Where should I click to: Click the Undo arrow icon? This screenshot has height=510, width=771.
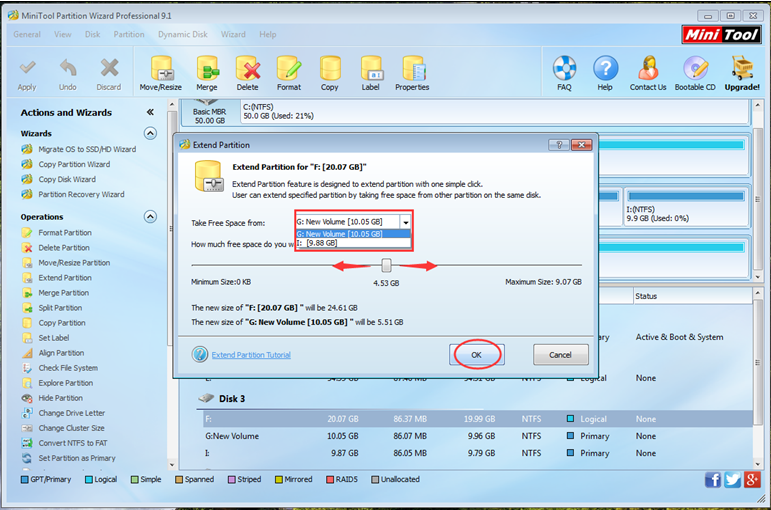pos(68,68)
